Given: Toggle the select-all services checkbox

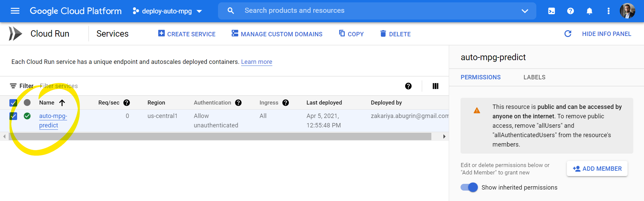Looking at the screenshot, I should click(x=13, y=103).
